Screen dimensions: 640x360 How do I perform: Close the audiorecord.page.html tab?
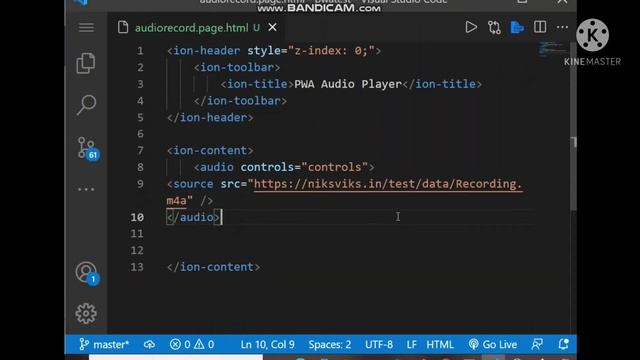[272, 27]
